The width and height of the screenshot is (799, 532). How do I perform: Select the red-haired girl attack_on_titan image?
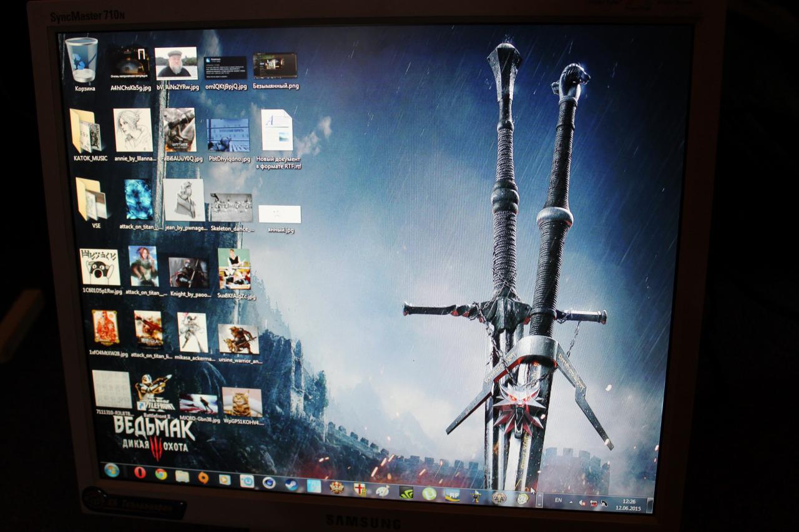pyautogui.click(x=144, y=266)
